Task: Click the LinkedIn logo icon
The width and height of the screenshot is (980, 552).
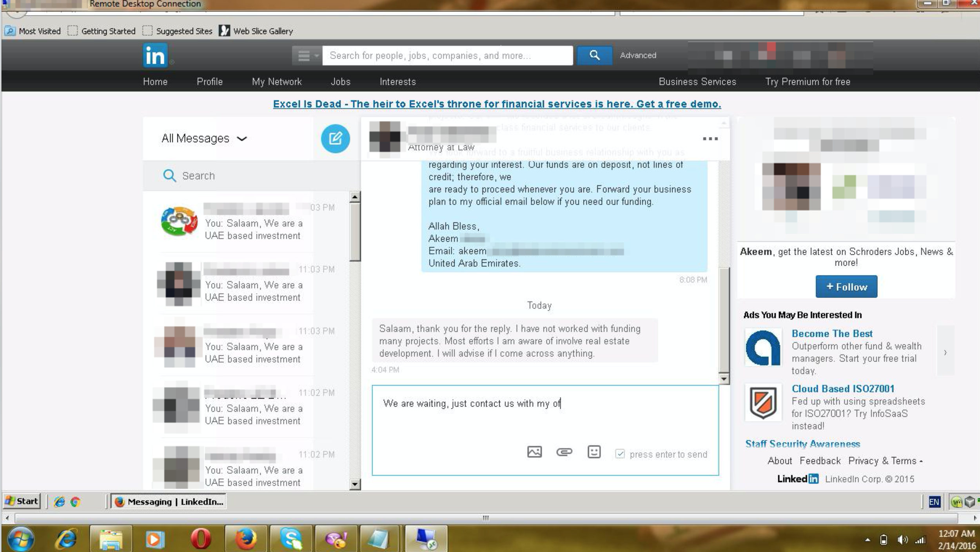Action: coord(155,55)
